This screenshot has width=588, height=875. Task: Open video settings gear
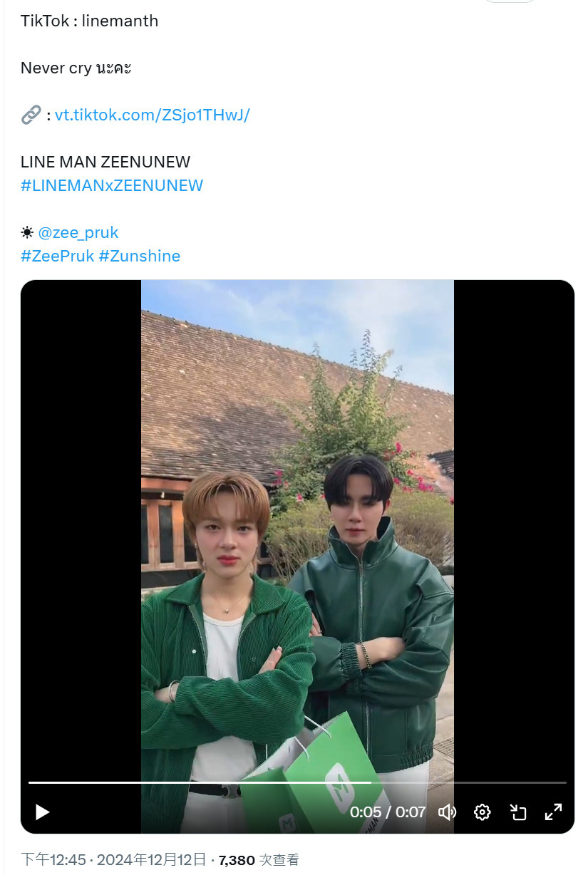tap(483, 812)
